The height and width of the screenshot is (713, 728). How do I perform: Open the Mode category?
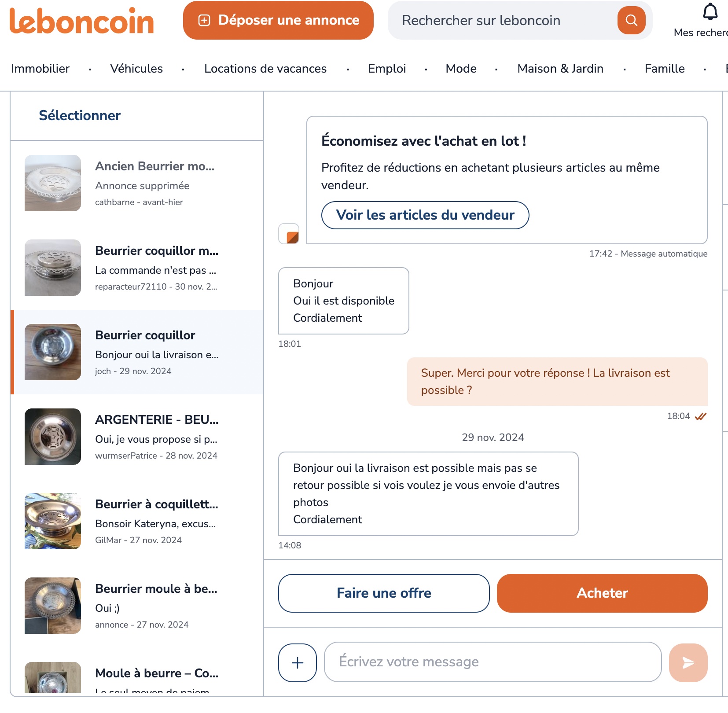click(460, 69)
